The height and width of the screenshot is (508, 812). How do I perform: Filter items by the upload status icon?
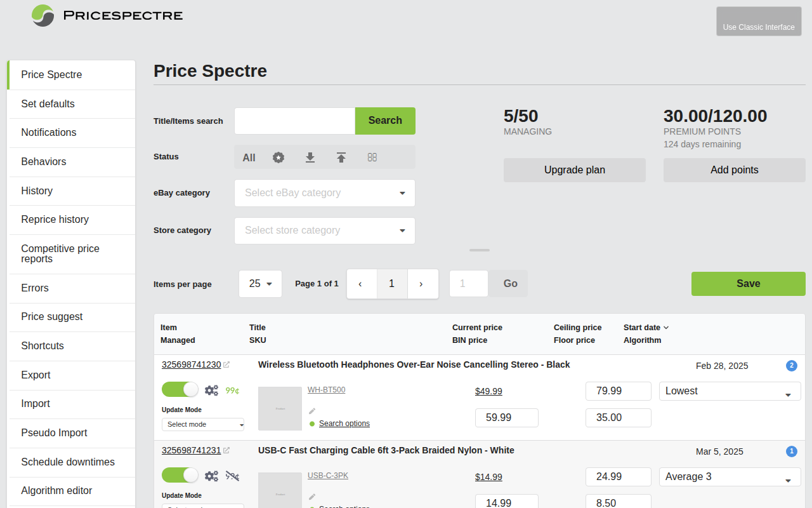pos(341,157)
